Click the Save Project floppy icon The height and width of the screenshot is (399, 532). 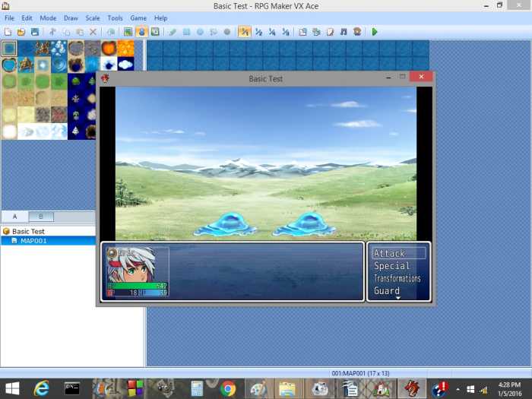(x=35, y=32)
